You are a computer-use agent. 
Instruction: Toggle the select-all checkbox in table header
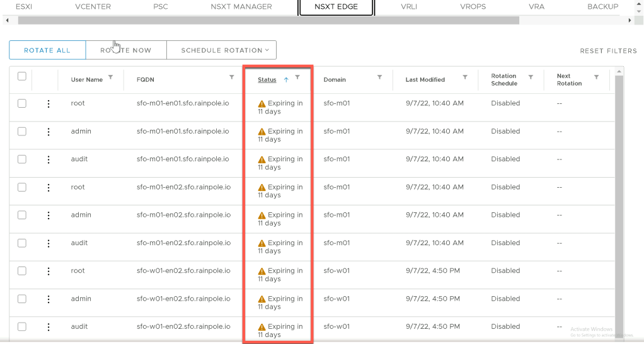22,76
